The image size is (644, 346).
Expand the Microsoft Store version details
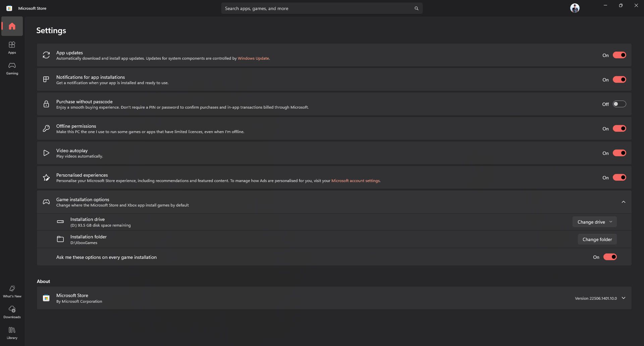[623, 298]
